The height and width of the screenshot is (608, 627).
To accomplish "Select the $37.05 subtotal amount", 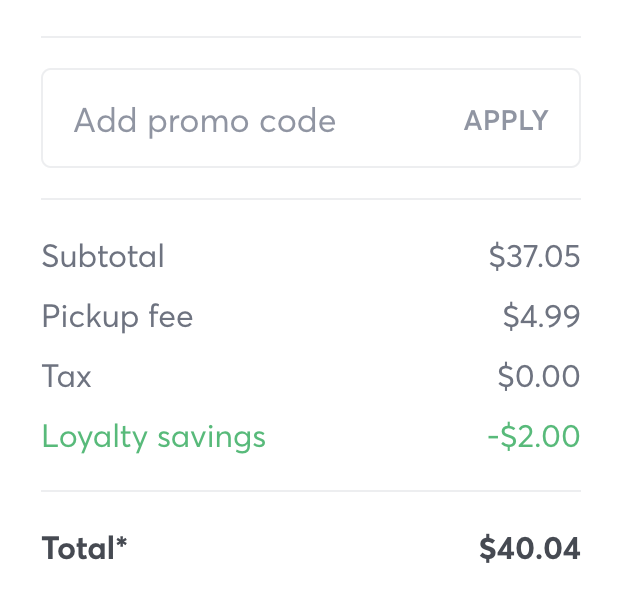I will pyautogui.click(x=534, y=257).
